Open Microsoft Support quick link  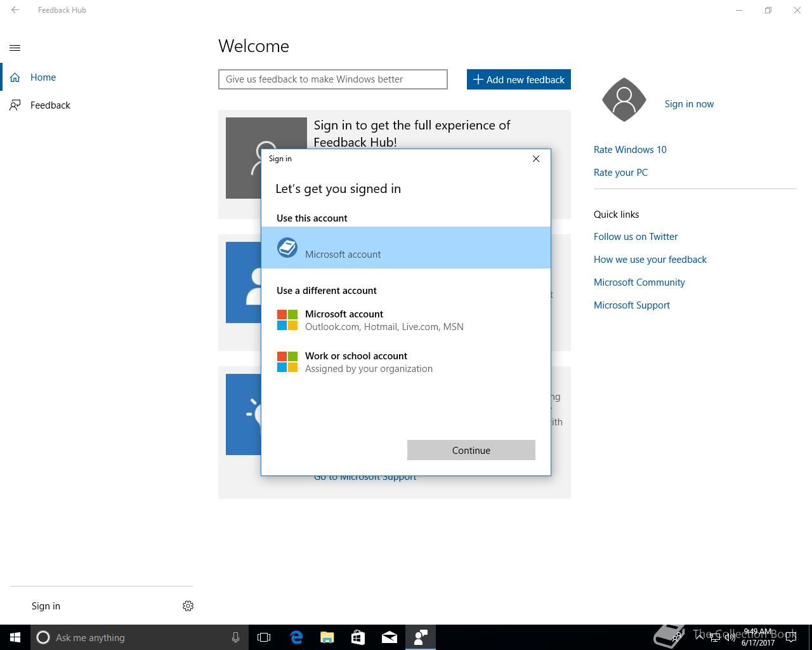tap(632, 305)
